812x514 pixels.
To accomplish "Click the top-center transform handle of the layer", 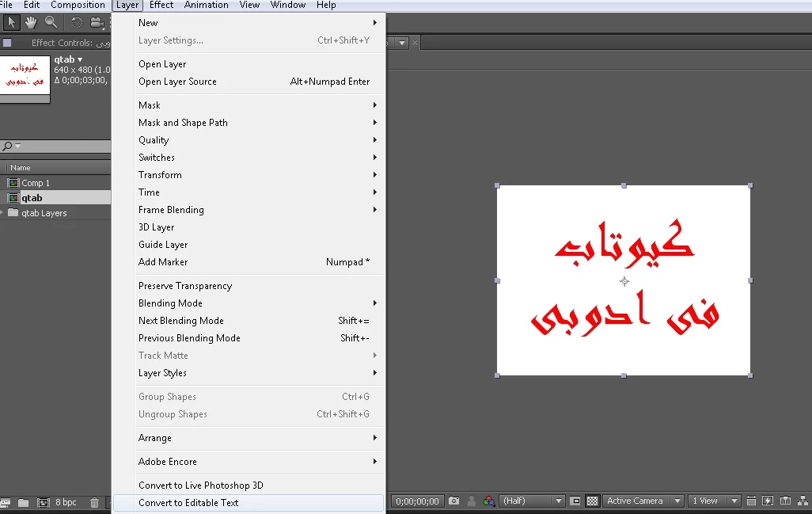I will click(x=624, y=185).
